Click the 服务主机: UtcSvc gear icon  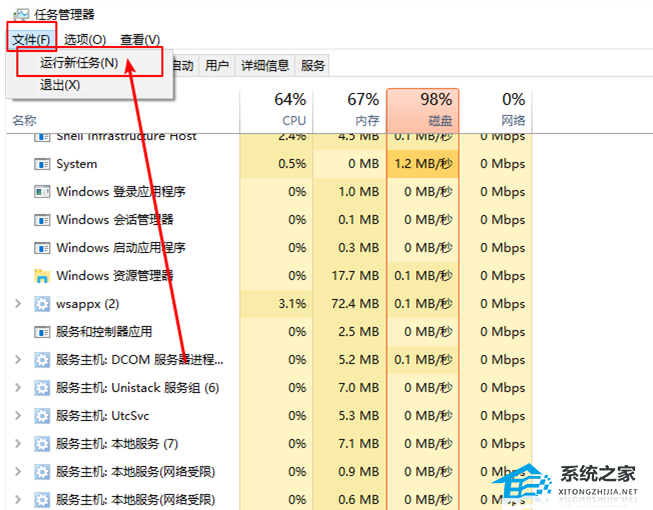click(x=42, y=416)
